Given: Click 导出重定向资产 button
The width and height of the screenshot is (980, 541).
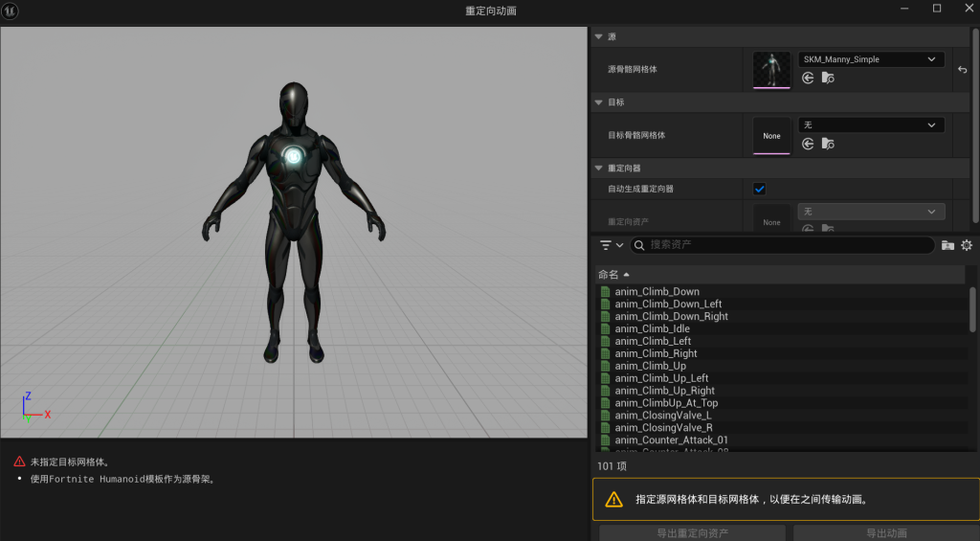Looking at the screenshot, I should (693, 533).
